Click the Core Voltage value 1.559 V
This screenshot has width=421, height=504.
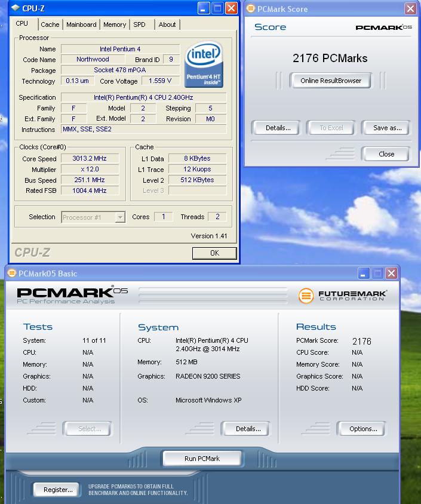[x=160, y=81]
